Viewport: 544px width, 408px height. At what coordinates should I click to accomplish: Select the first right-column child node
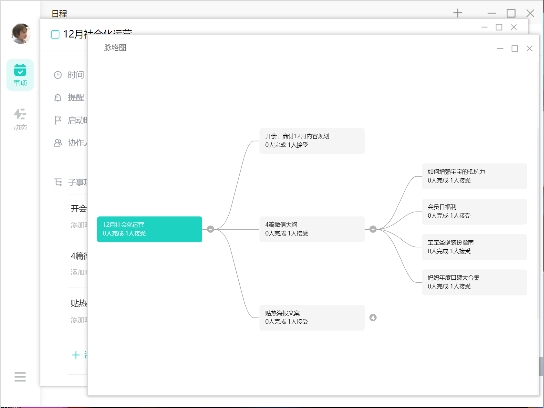point(474,176)
